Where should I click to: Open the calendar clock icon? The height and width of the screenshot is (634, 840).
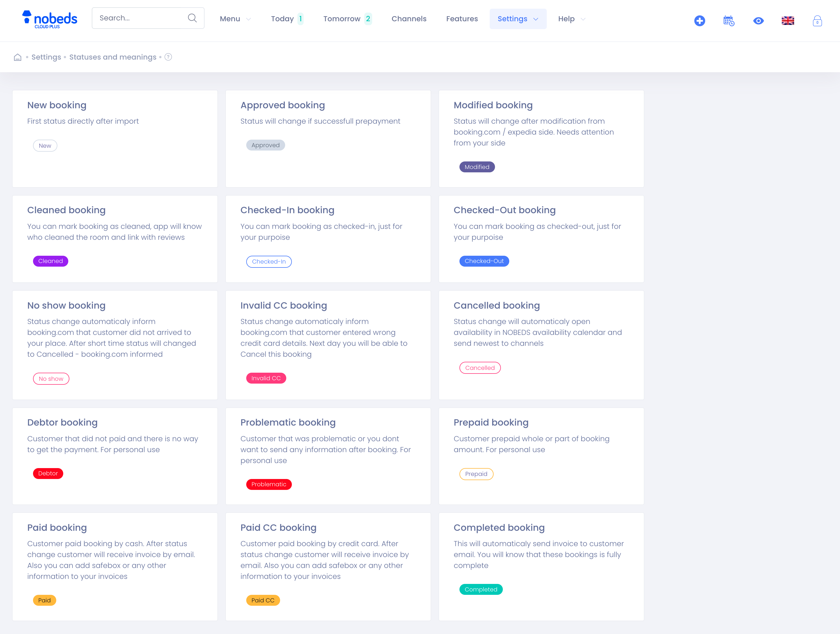[729, 20]
